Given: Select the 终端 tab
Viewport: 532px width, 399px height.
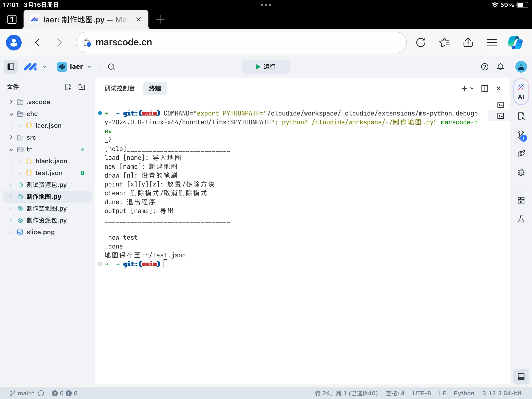Looking at the screenshot, I should pyautogui.click(x=155, y=88).
